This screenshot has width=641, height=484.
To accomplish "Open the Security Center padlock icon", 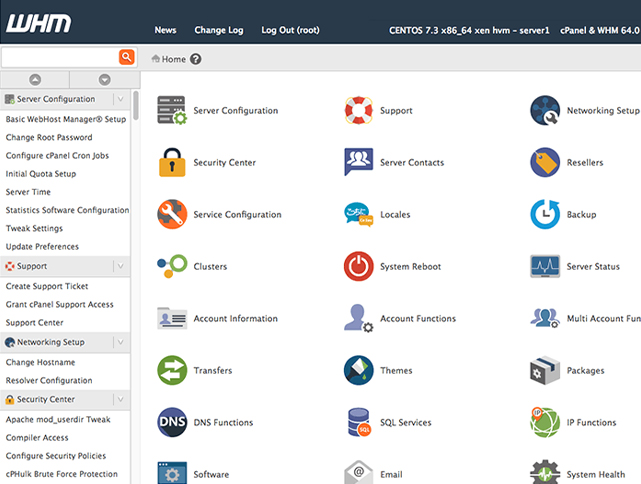I will 172,162.
